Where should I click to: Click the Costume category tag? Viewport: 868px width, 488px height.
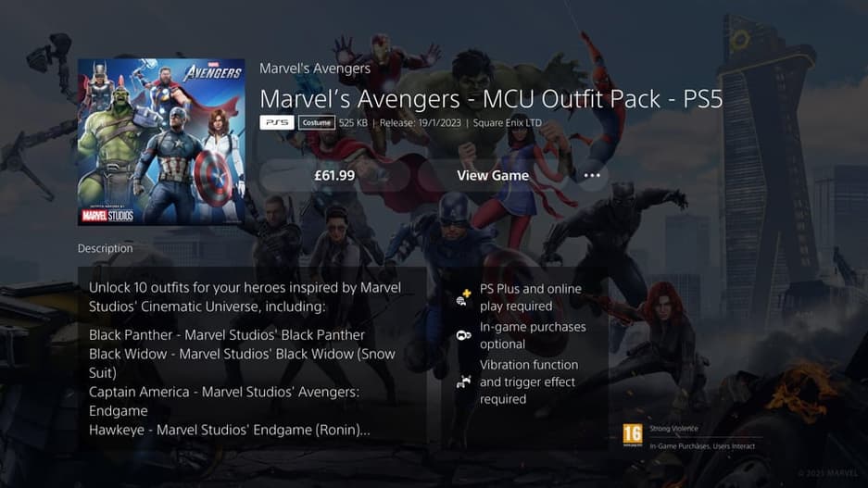pos(317,123)
